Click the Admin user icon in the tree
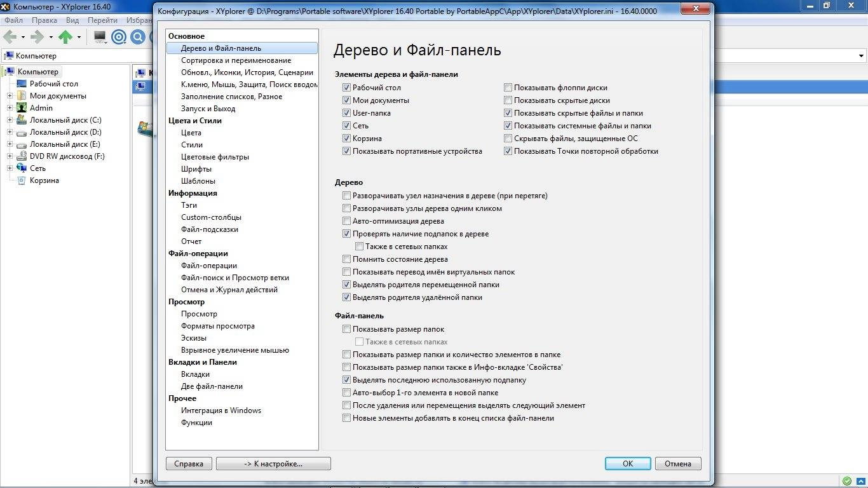Viewport: 868px width, 488px height. [22, 108]
